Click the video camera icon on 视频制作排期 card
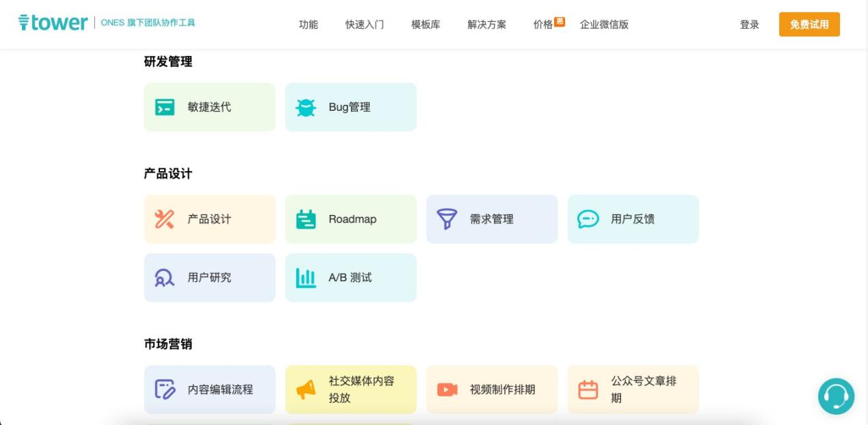 click(x=447, y=389)
